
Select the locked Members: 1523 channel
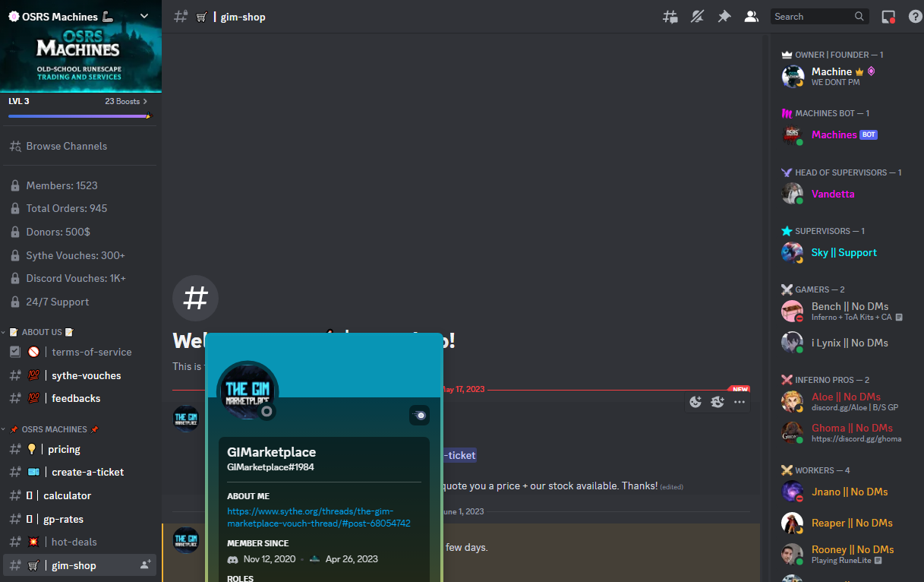coord(80,185)
